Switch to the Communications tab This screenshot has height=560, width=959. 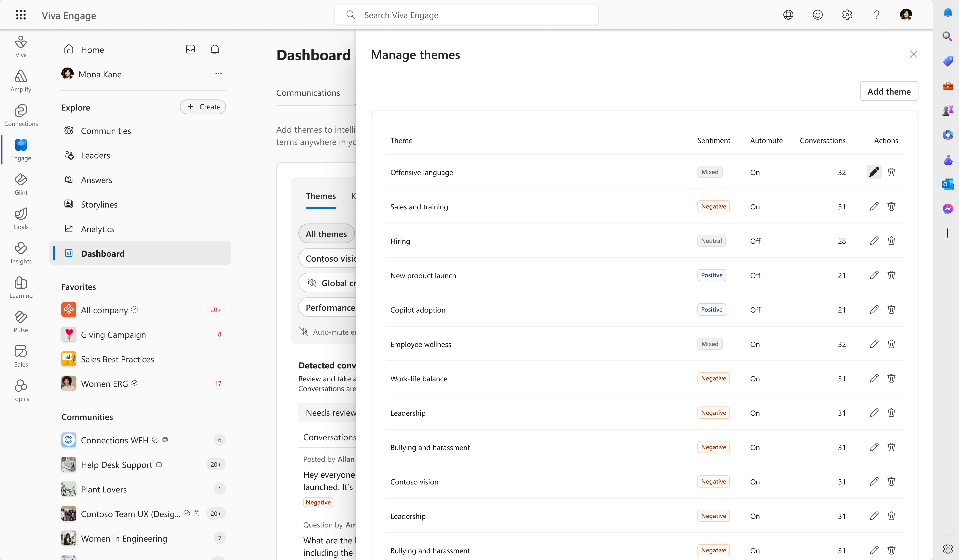308,93
